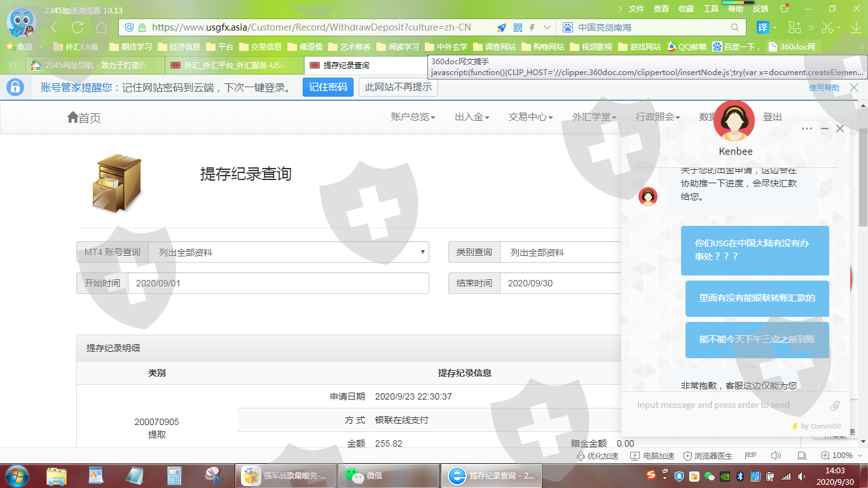Open the 交易中心 menu
This screenshot has height=488, width=868.
click(x=530, y=117)
